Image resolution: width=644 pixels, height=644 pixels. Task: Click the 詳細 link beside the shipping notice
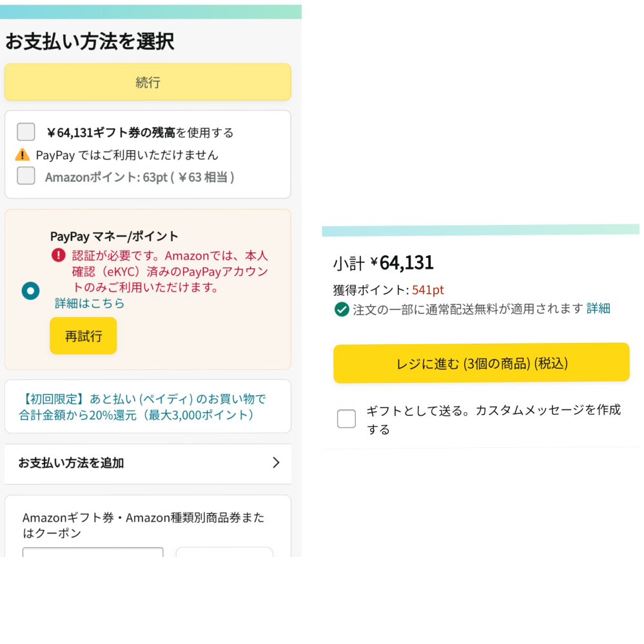[x=598, y=308]
